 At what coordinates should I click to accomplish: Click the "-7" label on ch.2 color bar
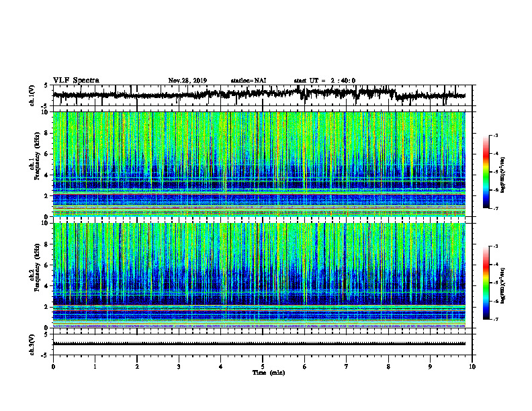tap(496, 319)
